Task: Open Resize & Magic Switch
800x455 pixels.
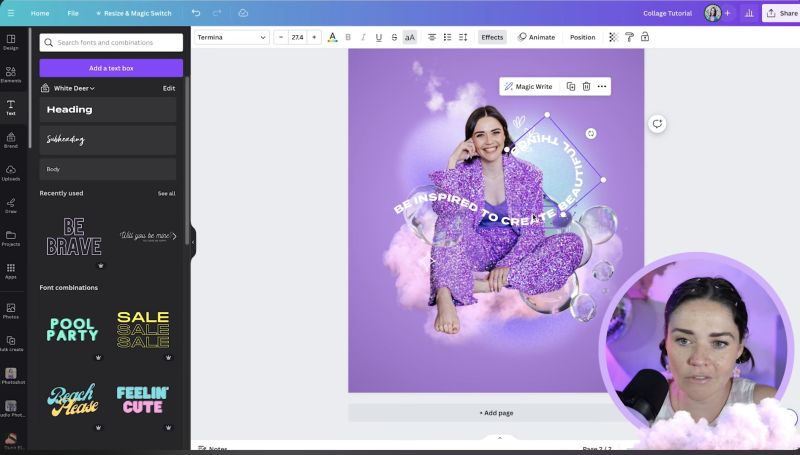Action: click(134, 13)
